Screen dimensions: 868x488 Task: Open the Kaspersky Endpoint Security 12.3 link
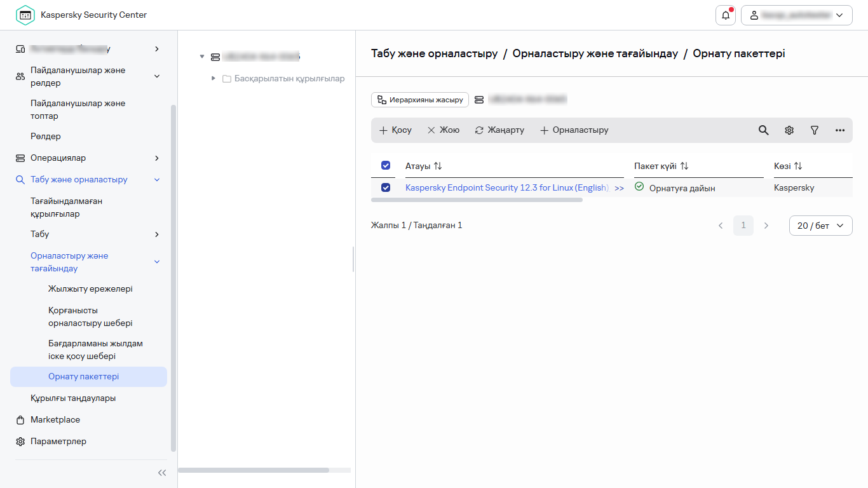(x=507, y=187)
